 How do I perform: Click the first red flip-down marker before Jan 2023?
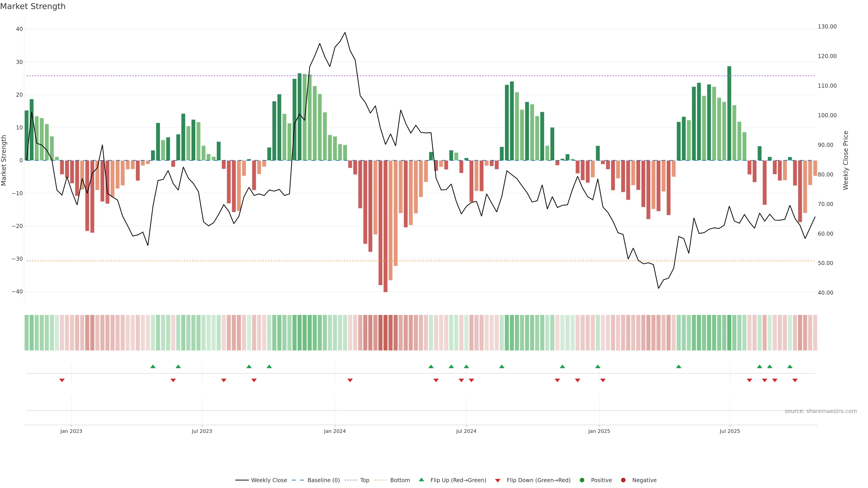62,380
